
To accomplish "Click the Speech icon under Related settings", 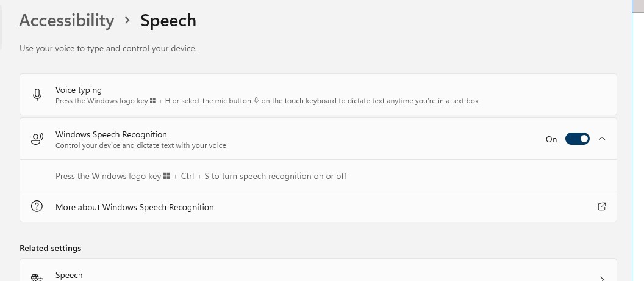I will 37,277.
